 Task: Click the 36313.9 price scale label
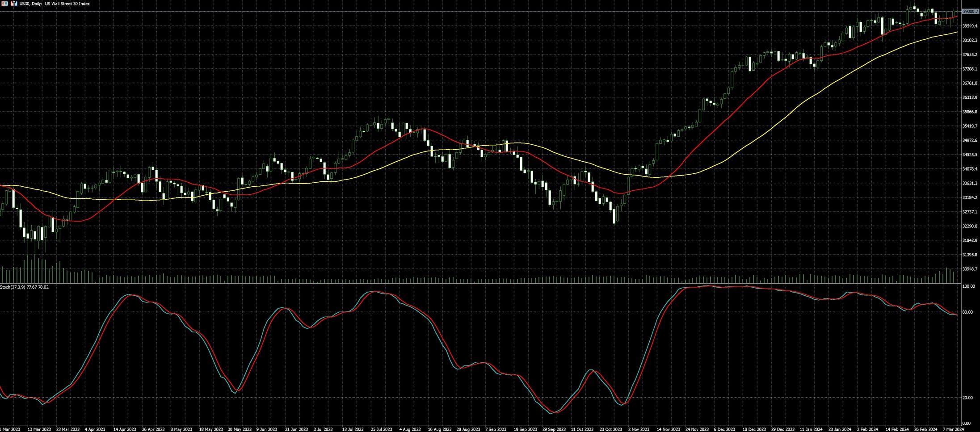click(x=970, y=97)
